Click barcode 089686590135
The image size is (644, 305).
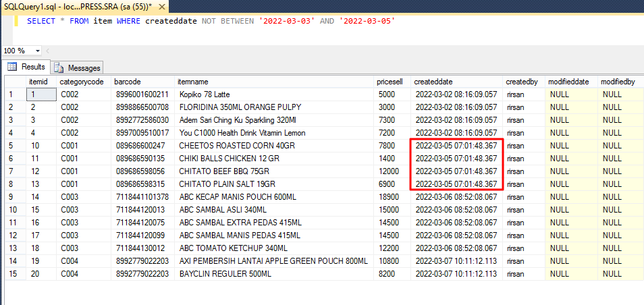pyautogui.click(x=143, y=159)
